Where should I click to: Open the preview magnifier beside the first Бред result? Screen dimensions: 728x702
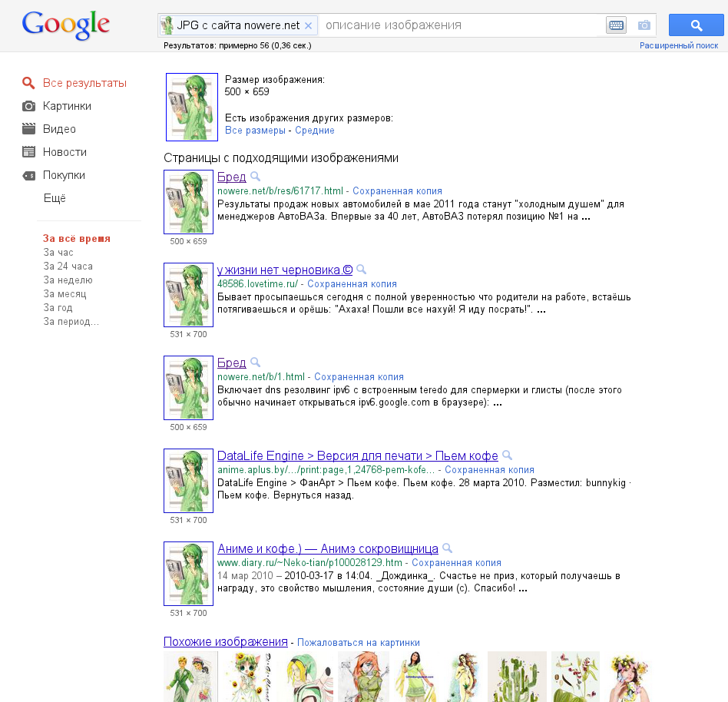[256, 177]
